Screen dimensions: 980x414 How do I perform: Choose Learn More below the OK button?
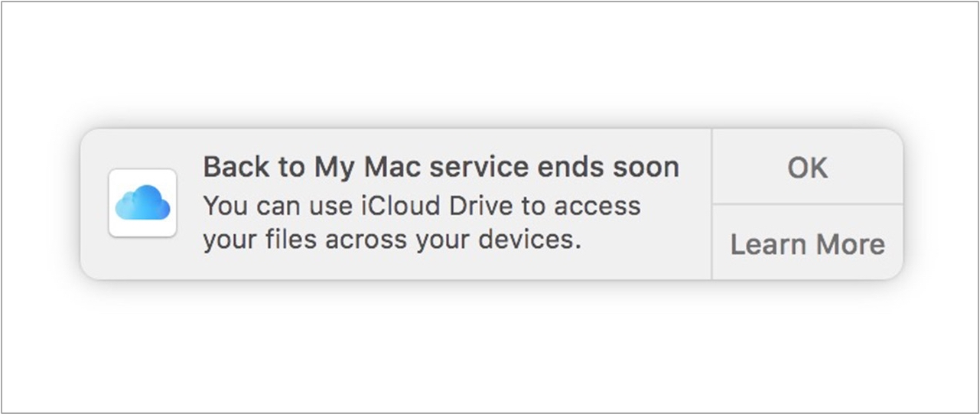[807, 244]
